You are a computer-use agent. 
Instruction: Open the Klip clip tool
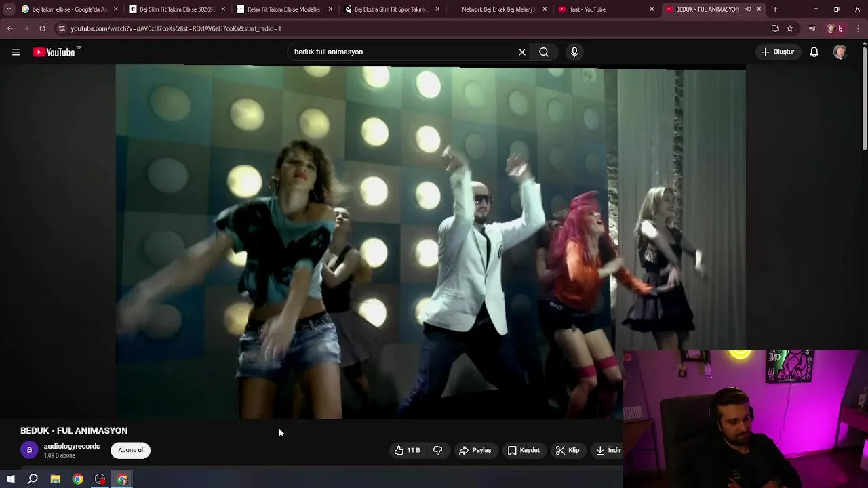568,450
